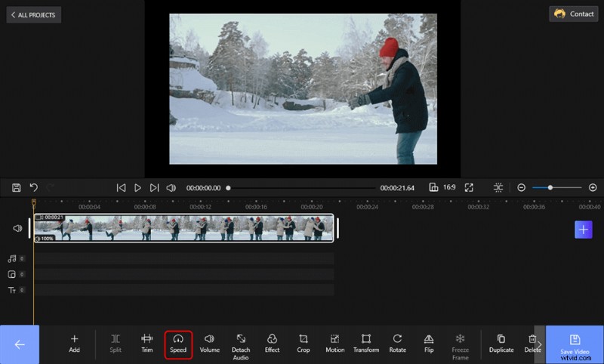
Task: Select the Split tool
Action: click(x=116, y=344)
